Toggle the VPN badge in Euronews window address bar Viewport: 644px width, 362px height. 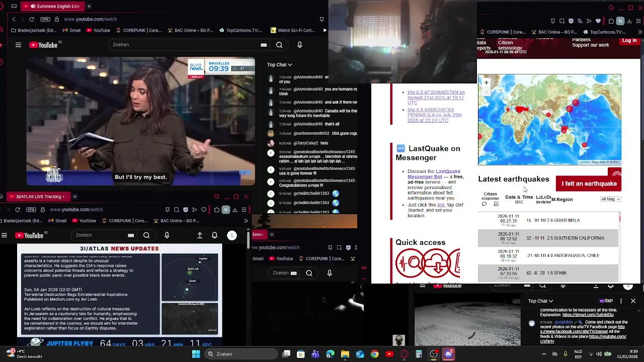click(45, 19)
